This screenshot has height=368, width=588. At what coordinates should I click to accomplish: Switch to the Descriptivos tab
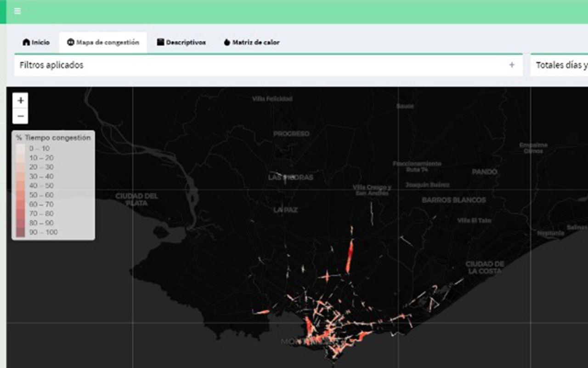click(181, 42)
